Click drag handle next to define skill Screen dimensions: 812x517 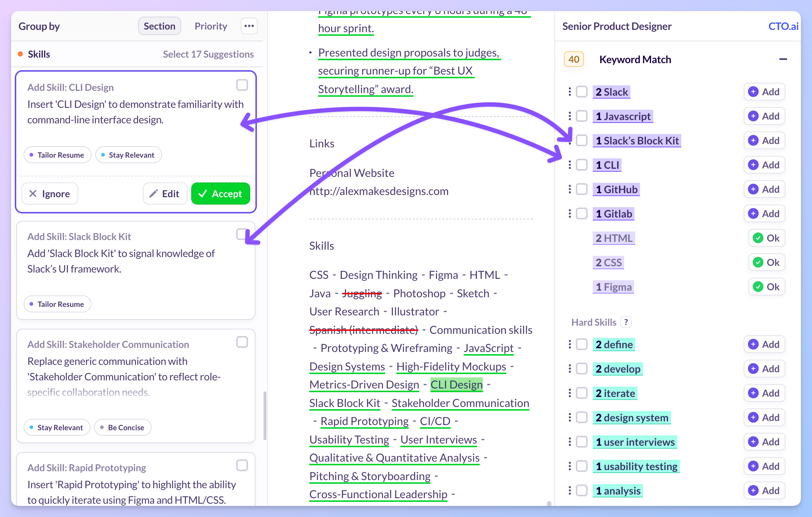click(570, 344)
